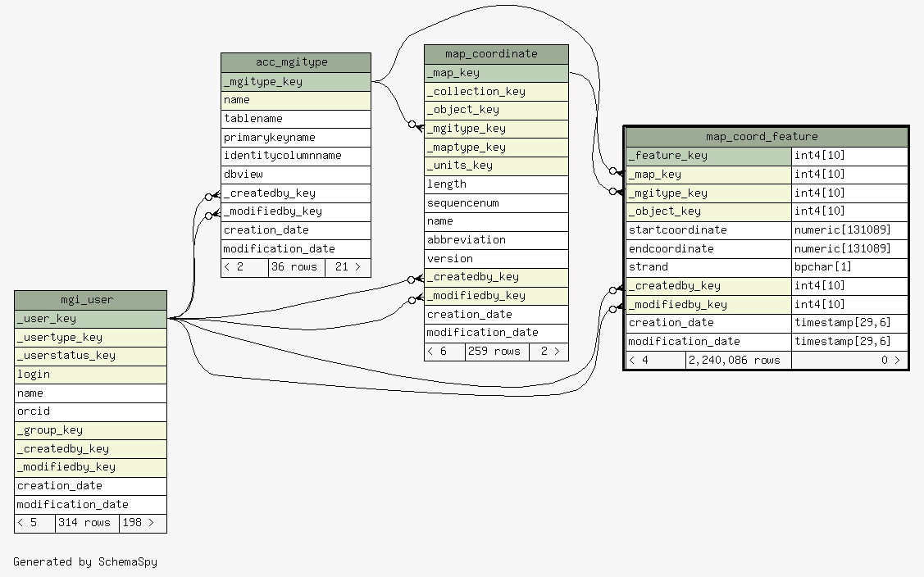Click the login column in mgi_user

coord(90,375)
